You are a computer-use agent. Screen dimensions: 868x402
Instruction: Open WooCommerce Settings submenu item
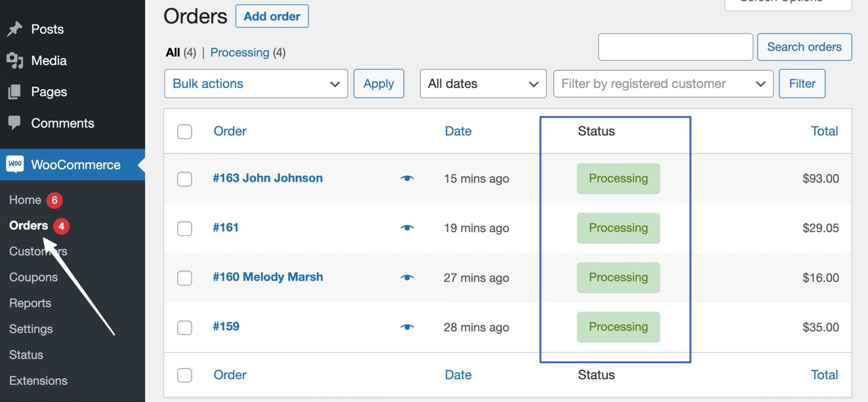(31, 329)
